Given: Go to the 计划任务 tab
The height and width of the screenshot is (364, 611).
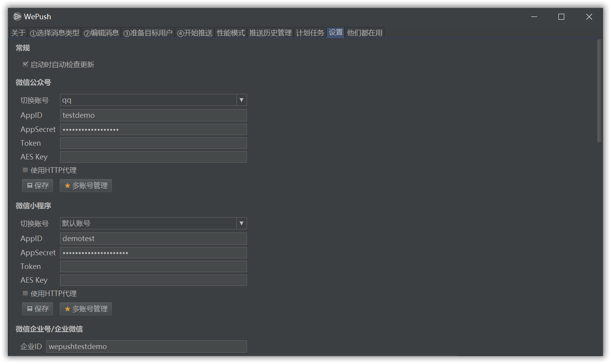Looking at the screenshot, I should click(x=310, y=33).
